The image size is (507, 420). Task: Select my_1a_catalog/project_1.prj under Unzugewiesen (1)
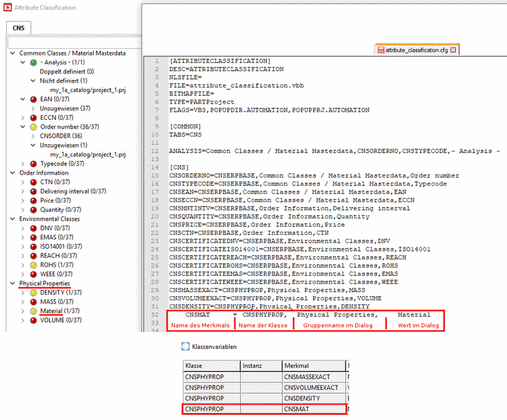[88, 154]
